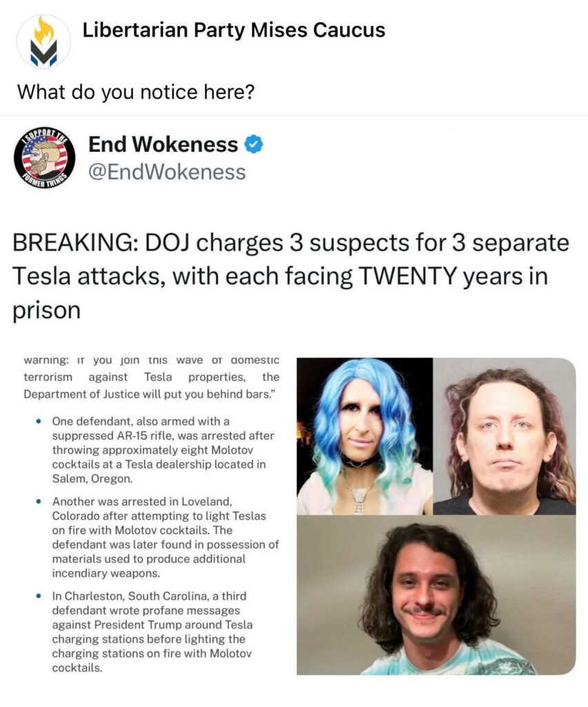Tap the blue verified checkmark badge
The width and height of the screenshot is (588, 707).
click(x=254, y=145)
